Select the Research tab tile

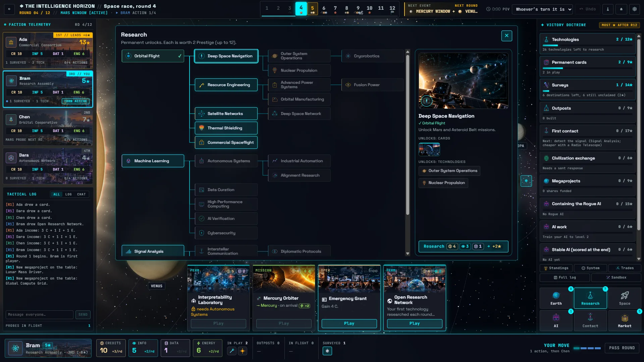(x=590, y=298)
